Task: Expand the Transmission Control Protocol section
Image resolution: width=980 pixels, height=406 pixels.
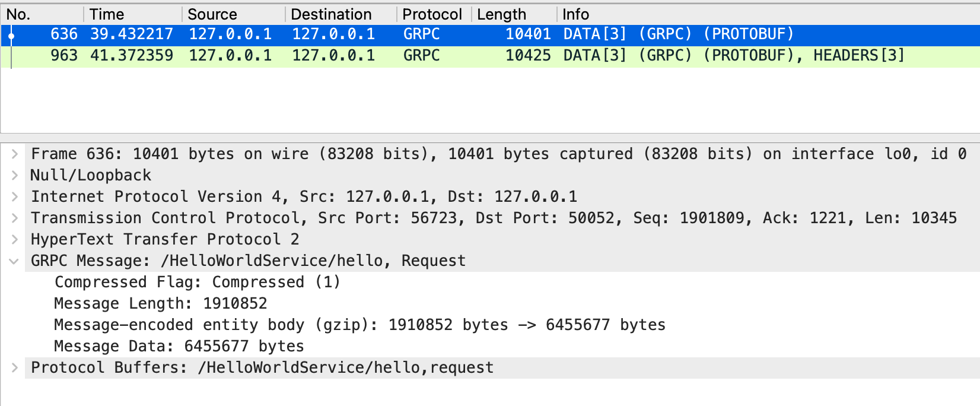Action: pyautogui.click(x=15, y=218)
